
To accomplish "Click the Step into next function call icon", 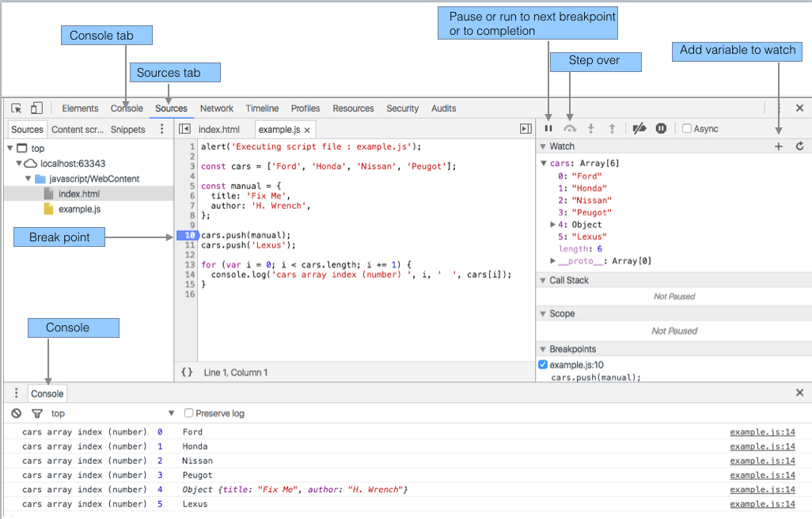I will (x=590, y=128).
